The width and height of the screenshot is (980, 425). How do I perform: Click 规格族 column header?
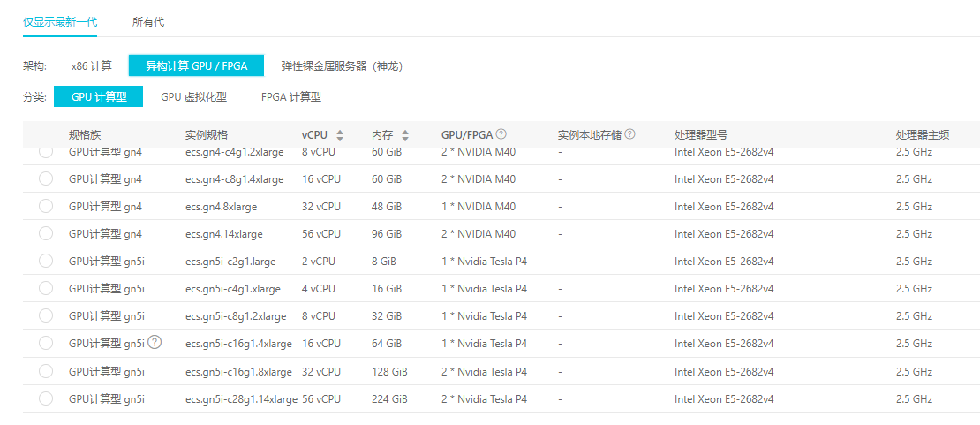(85, 134)
